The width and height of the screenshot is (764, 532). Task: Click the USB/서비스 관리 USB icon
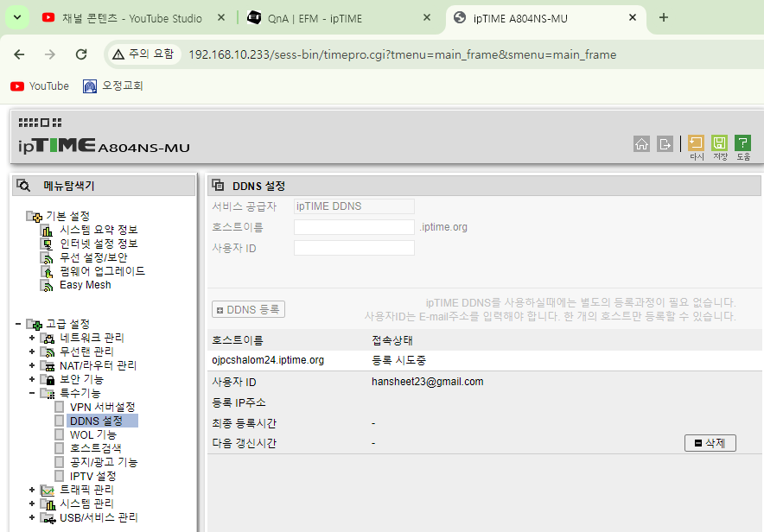(48, 518)
